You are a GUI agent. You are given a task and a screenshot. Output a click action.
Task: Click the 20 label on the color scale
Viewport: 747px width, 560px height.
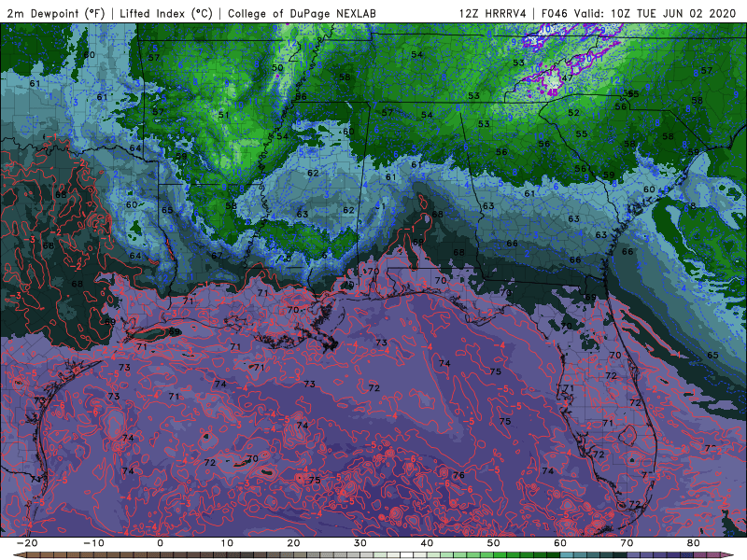coord(293,543)
